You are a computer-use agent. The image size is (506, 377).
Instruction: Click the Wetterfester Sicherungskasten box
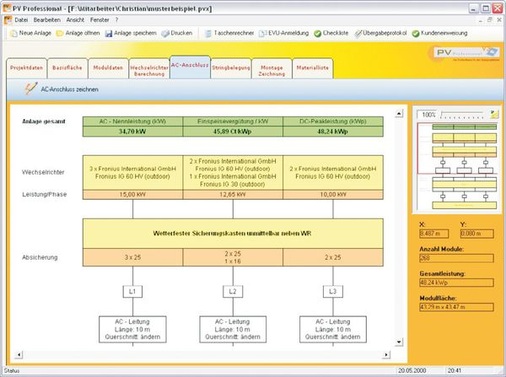tap(233, 234)
